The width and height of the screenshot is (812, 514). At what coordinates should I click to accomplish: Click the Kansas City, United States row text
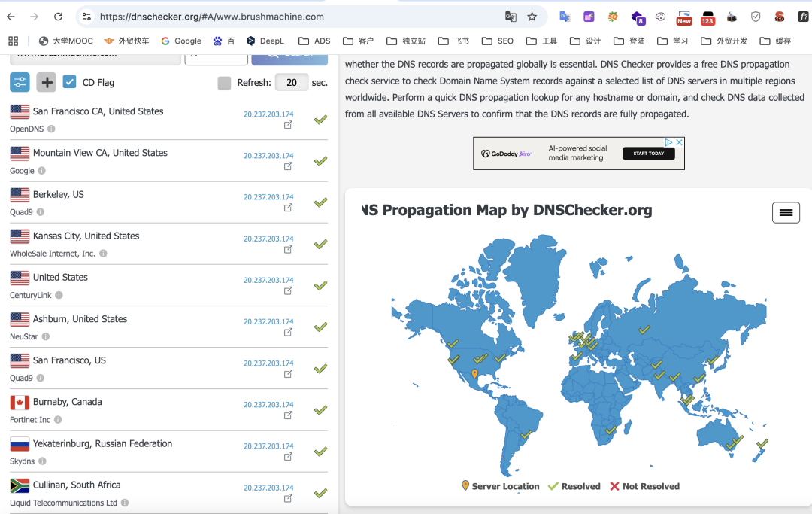[86, 236]
